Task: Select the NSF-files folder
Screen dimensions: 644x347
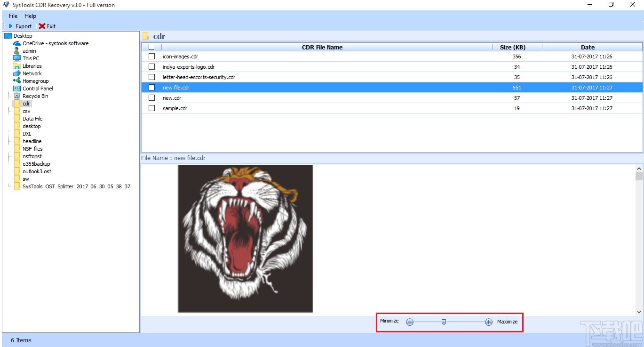Action: coord(32,149)
